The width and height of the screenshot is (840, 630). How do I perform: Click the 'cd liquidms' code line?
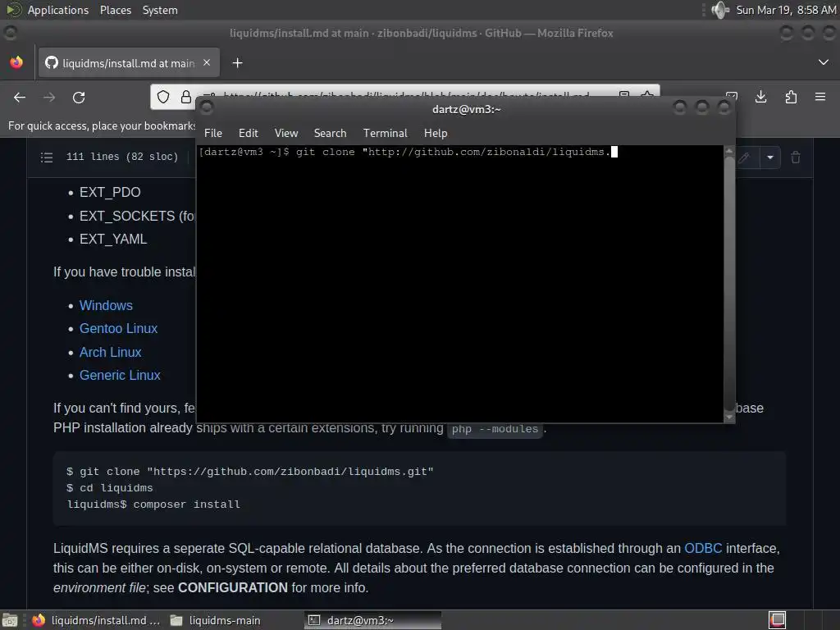[x=109, y=488]
